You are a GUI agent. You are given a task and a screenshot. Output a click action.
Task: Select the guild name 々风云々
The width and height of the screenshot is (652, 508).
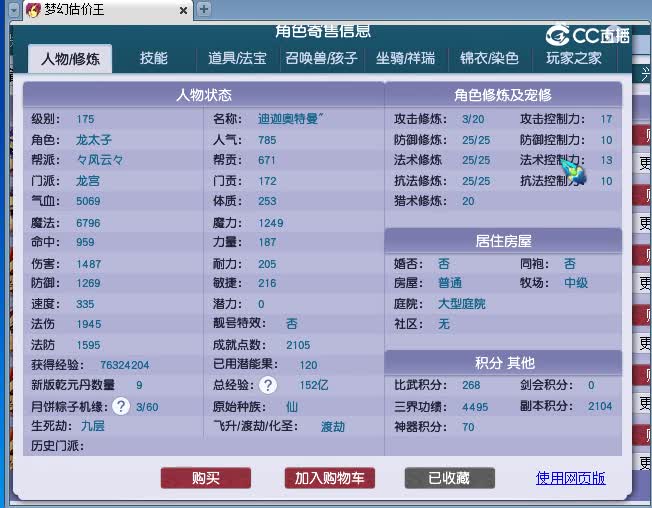click(100, 160)
